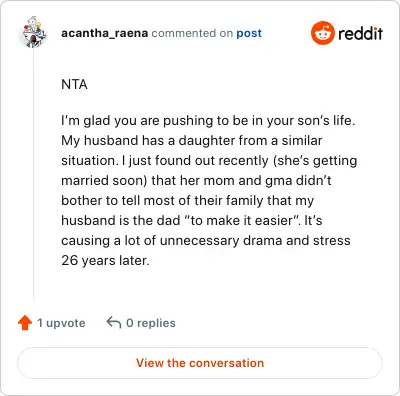This screenshot has width=400, height=396.
Task: Click the reddit wordmark text logo
Action: 360,33
